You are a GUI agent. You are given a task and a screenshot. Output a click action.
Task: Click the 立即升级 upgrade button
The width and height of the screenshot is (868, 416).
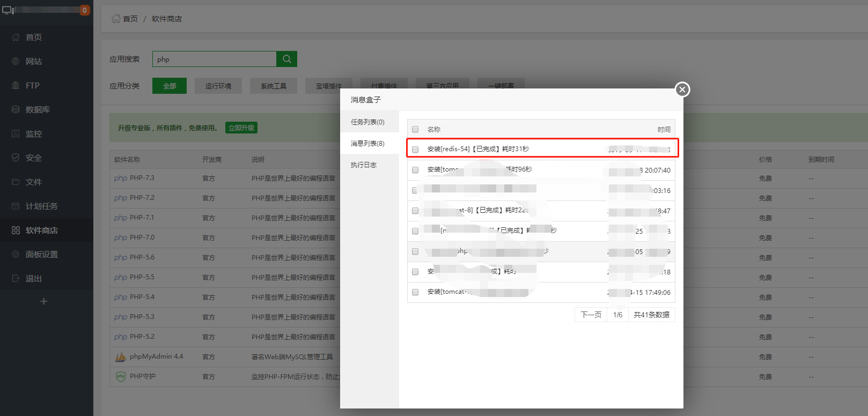click(241, 128)
